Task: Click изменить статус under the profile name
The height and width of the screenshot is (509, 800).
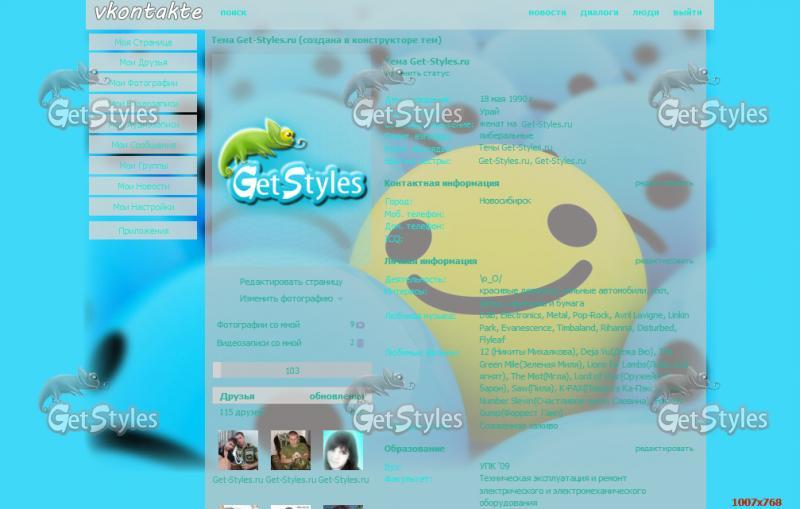Action: click(x=417, y=73)
